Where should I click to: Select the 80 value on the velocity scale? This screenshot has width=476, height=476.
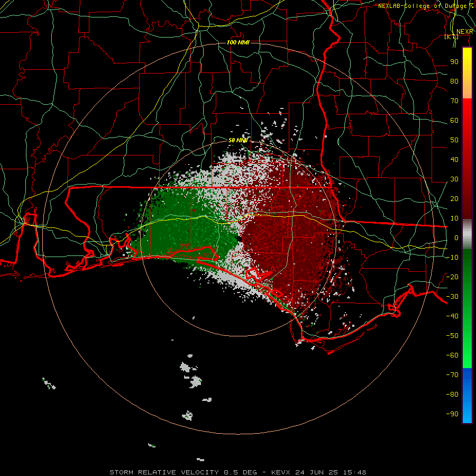(454, 81)
